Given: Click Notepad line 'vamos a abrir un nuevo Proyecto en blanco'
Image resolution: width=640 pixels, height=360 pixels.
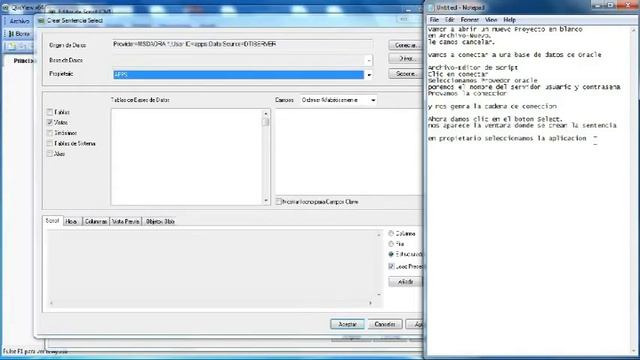Looking at the screenshot, I should pos(505,29).
